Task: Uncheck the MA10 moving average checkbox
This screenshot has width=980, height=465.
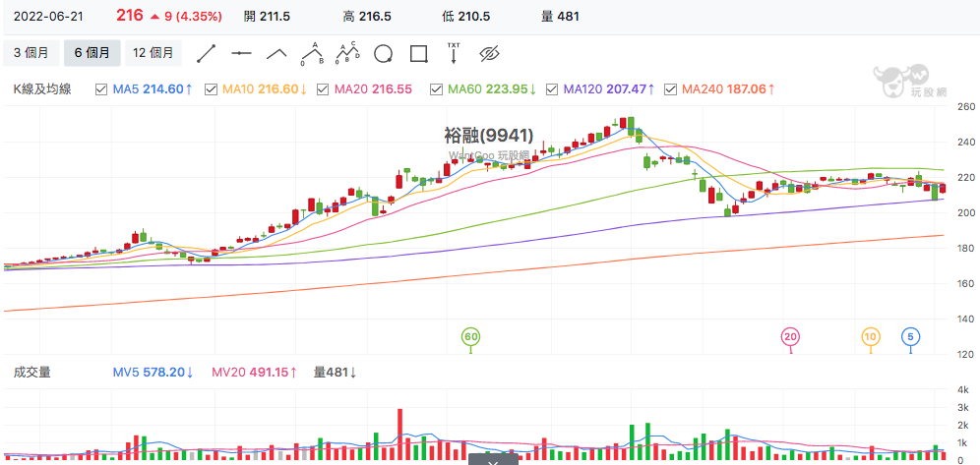Action: [x=211, y=89]
